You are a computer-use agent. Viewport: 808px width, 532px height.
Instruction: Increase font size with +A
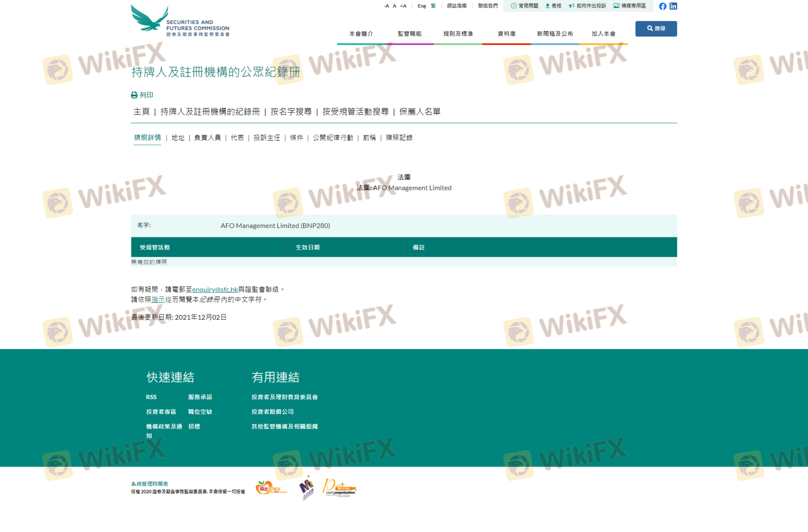point(403,6)
